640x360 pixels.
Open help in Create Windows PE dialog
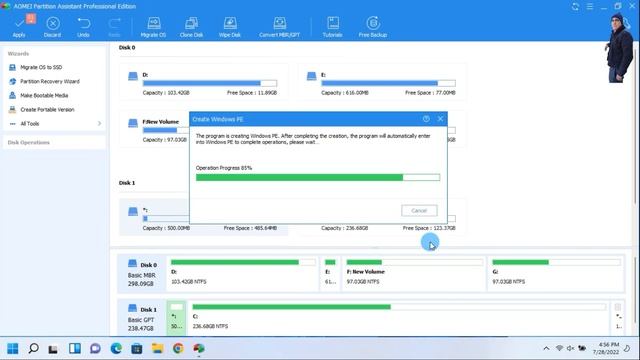point(426,119)
